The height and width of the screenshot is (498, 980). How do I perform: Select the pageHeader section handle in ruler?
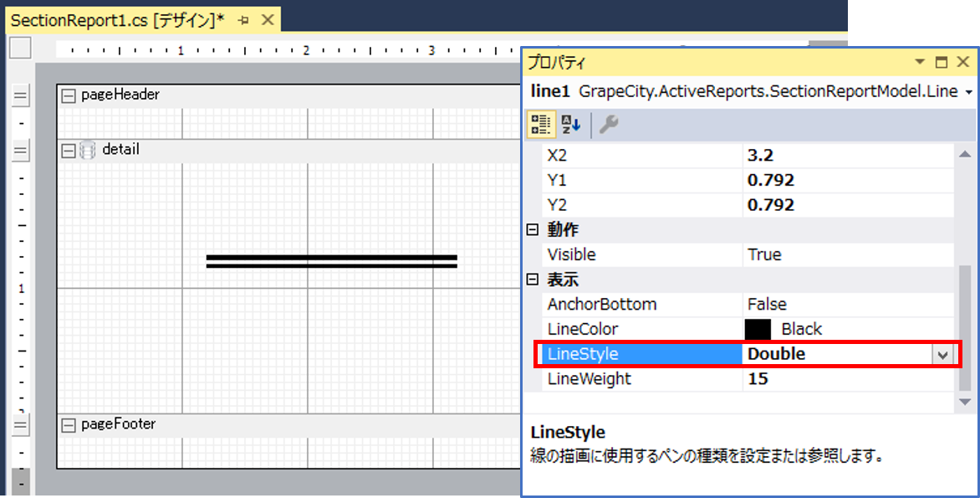tap(21, 95)
